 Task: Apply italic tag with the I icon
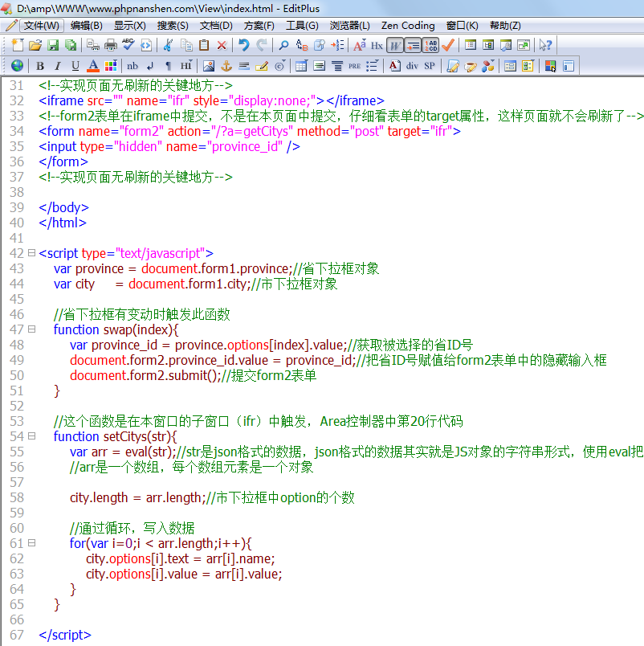pyautogui.click(x=58, y=66)
